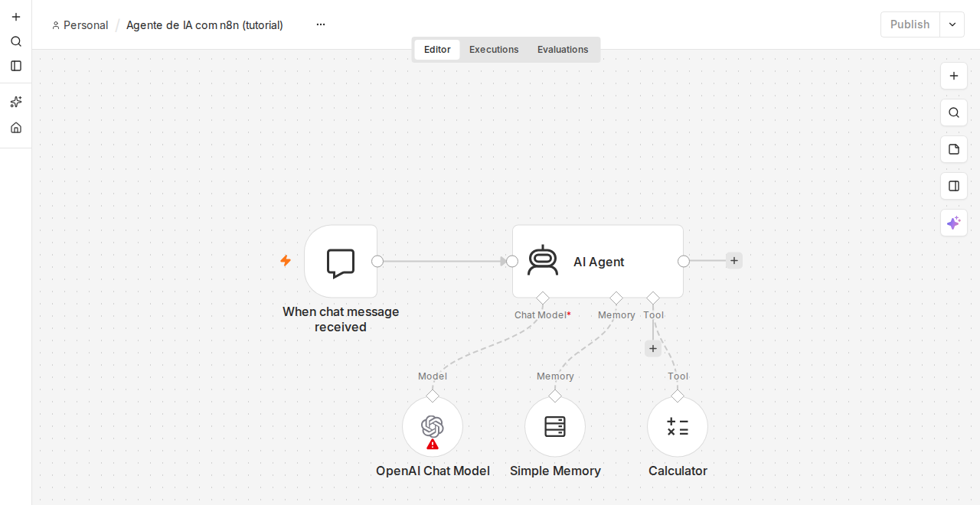The image size is (980, 505).
Task: Click the AI Agent output connector circle
Action: pos(684,261)
